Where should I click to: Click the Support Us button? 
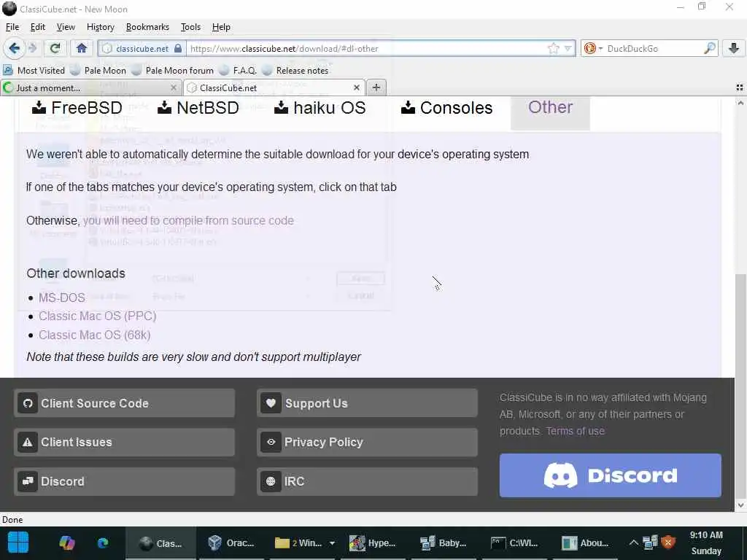(367, 403)
